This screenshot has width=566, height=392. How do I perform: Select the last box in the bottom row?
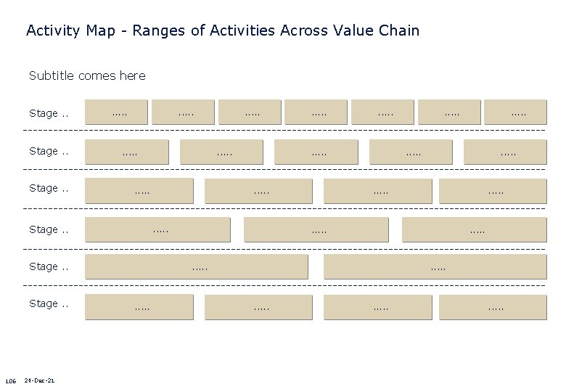[x=493, y=308]
